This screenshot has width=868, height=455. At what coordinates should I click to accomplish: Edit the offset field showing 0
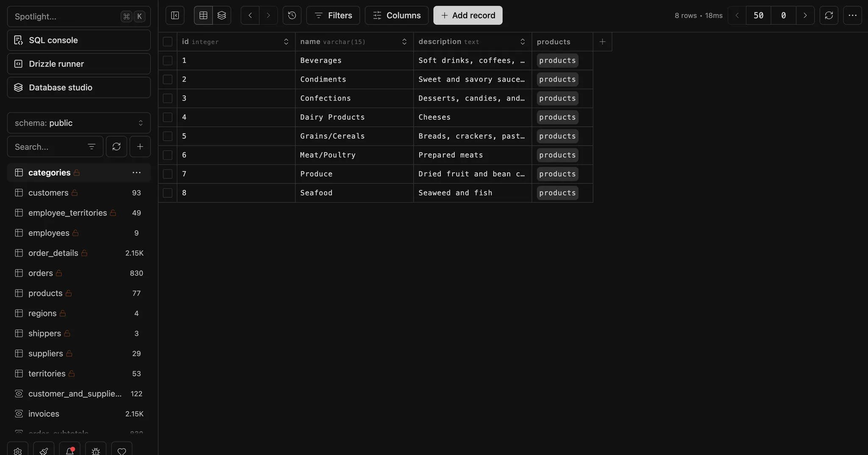(784, 15)
